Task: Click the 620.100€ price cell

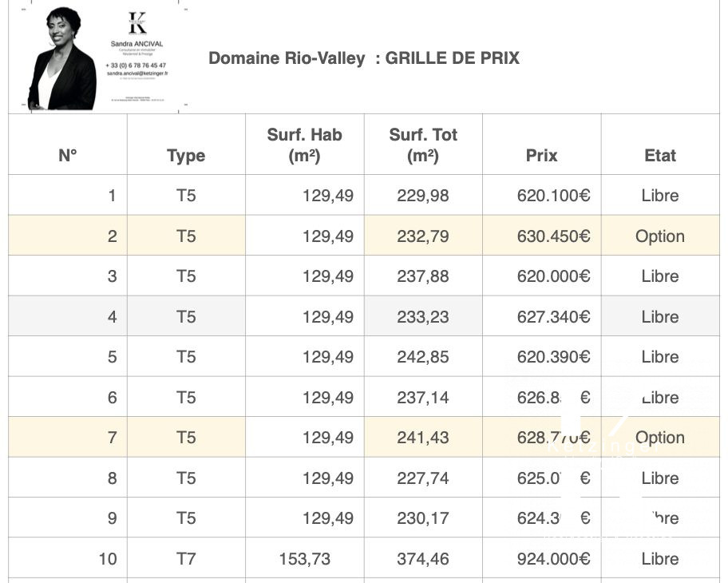Action: point(553,196)
